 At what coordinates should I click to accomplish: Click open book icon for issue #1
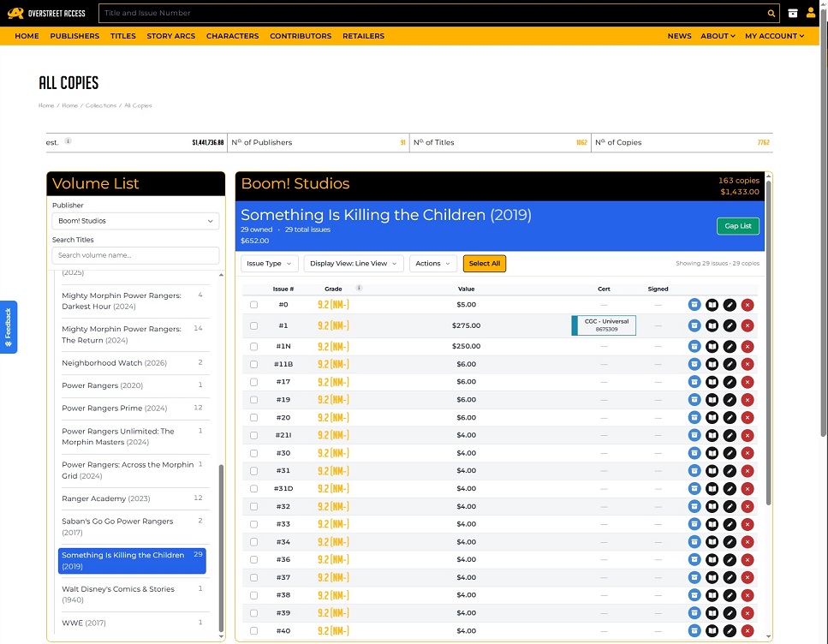(712, 325)
